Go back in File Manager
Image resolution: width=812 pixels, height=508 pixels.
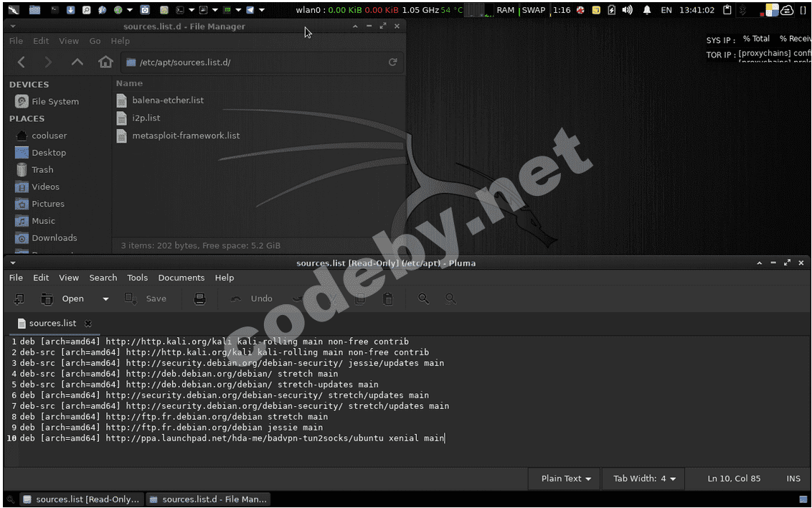click(22, 62)
